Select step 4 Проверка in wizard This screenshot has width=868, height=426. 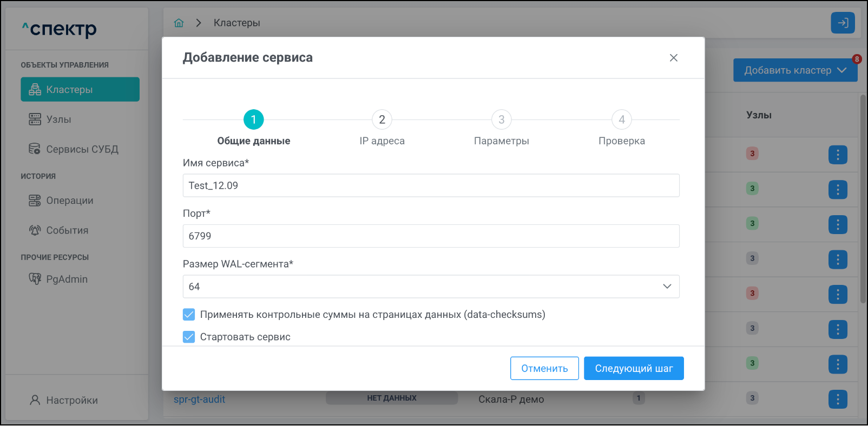tap(621, 119)
